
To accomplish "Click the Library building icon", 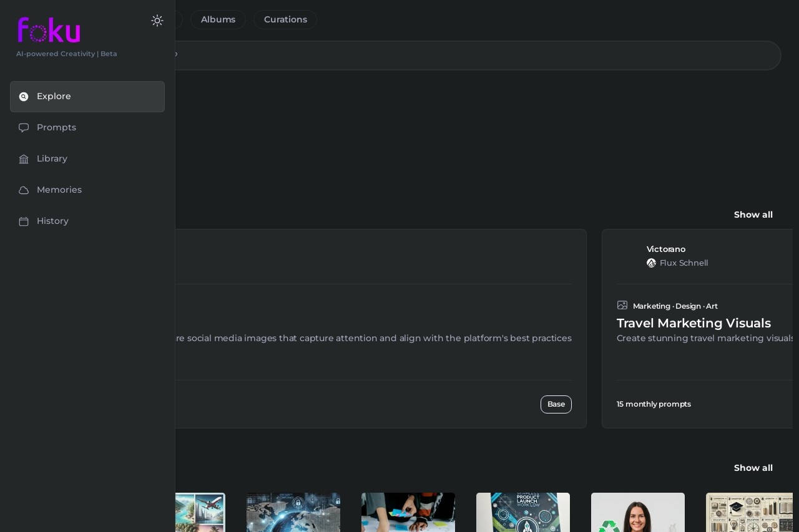I will click(x=24, y=159).
